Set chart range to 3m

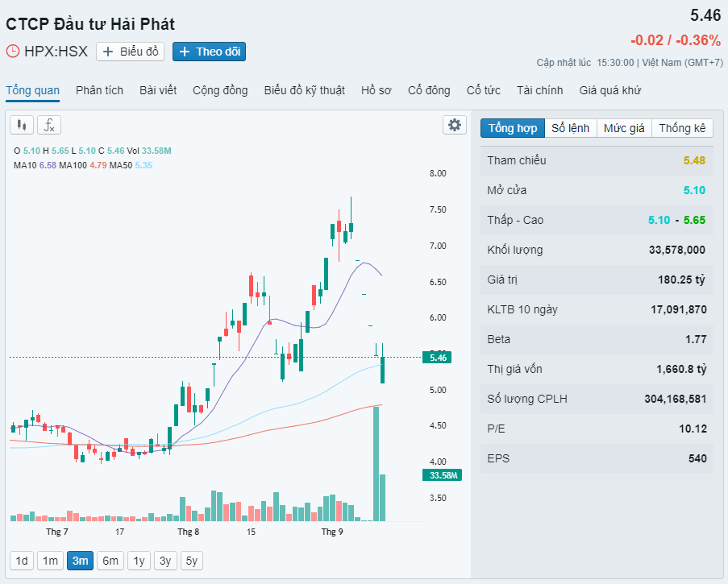pos(80,561)
